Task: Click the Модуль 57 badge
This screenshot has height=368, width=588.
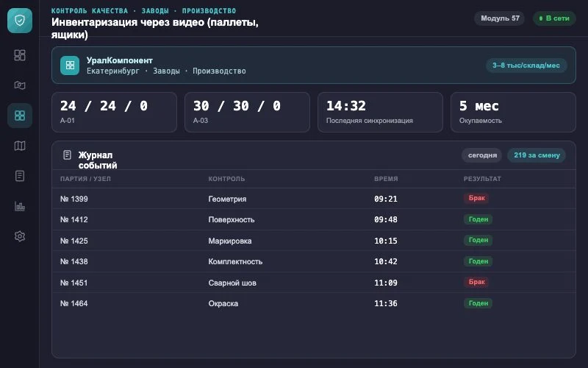Action: (500, 18)
